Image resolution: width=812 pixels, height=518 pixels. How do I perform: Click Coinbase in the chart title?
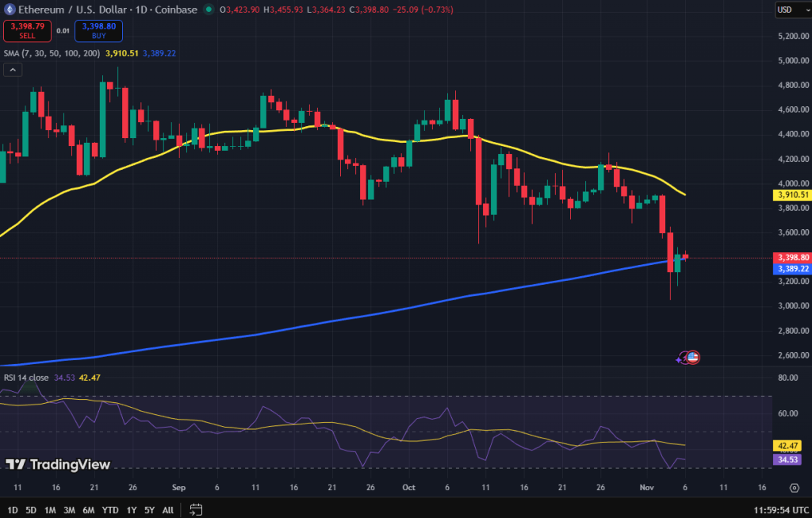pos(175,10)
